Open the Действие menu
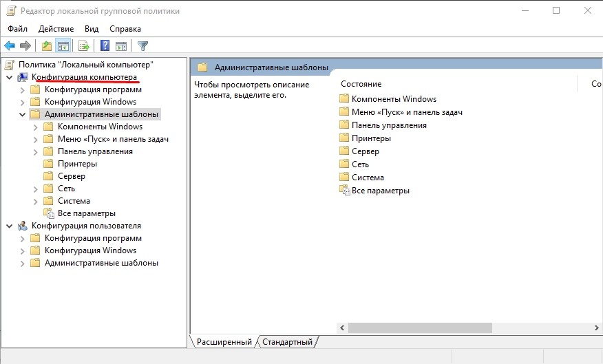Image resolution: width=603 pixels, height=364 pixels. 56,29
